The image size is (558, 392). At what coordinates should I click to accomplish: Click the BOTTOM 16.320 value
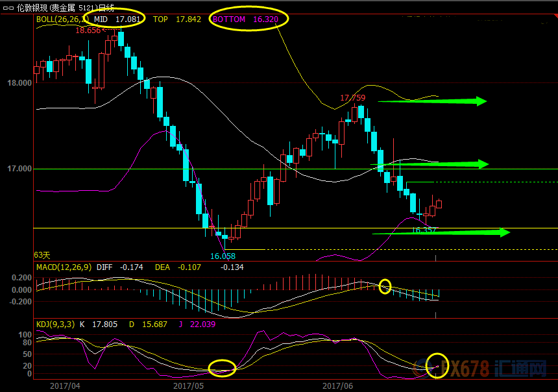coord(246,19)
